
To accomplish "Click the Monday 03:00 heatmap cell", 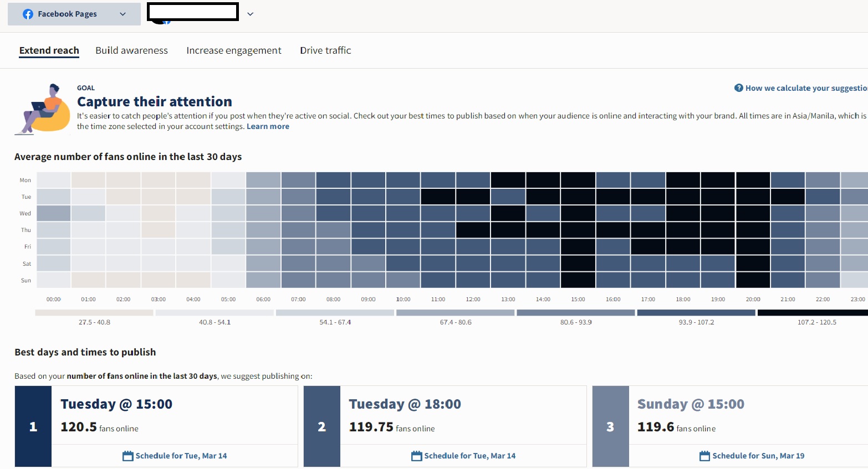I will click(x=159, y=180).
